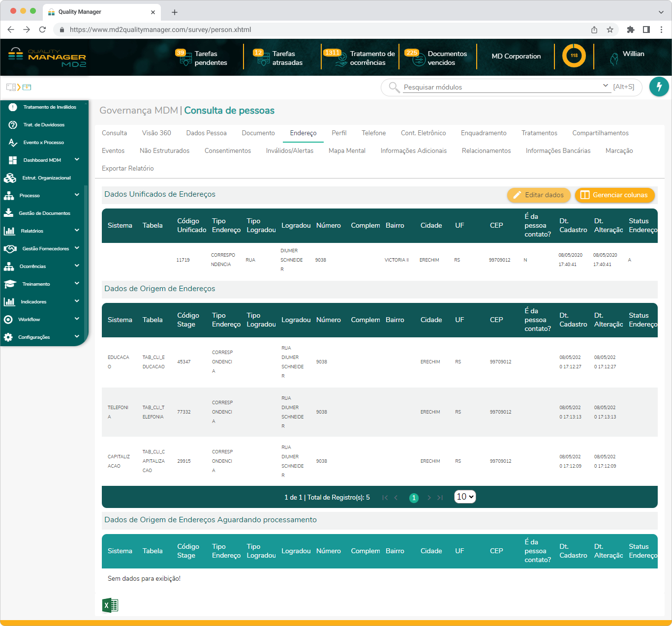This screenshot has height=626, width=672.
Task: Click the Excel export icon
Action: pyautogui.click(x=110, y=605)
